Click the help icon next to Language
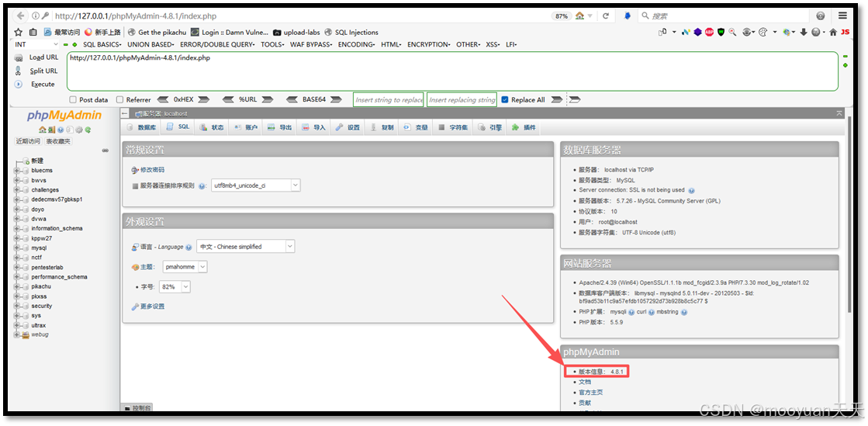The image size is (868, 426). coord(188,247)
